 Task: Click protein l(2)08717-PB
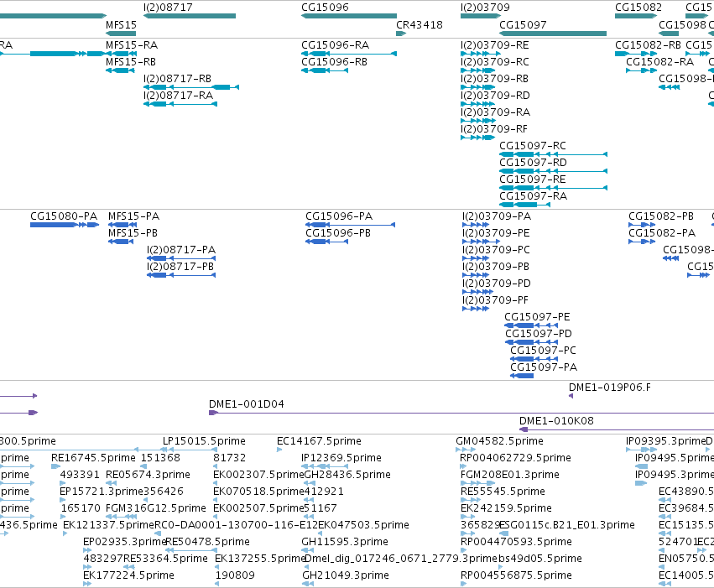180,267
